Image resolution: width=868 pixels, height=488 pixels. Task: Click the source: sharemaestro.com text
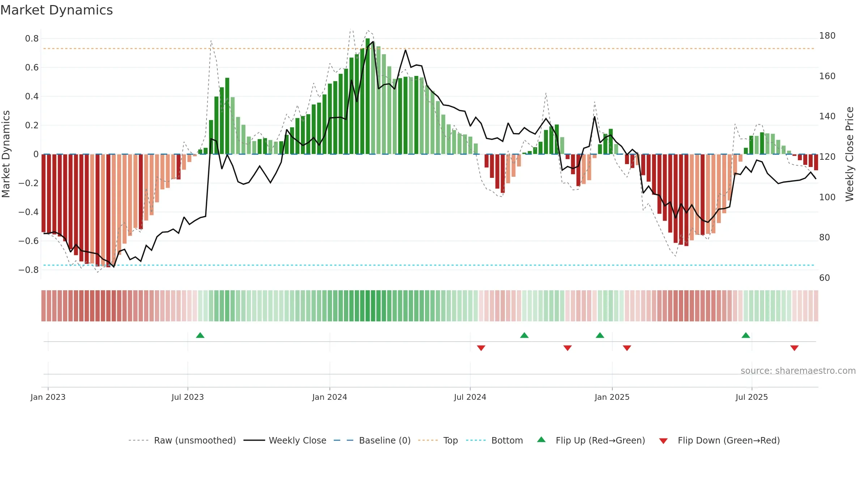798,371
